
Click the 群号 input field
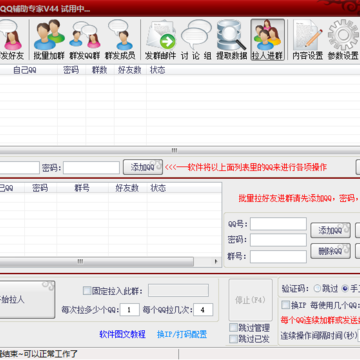[278, 257]
